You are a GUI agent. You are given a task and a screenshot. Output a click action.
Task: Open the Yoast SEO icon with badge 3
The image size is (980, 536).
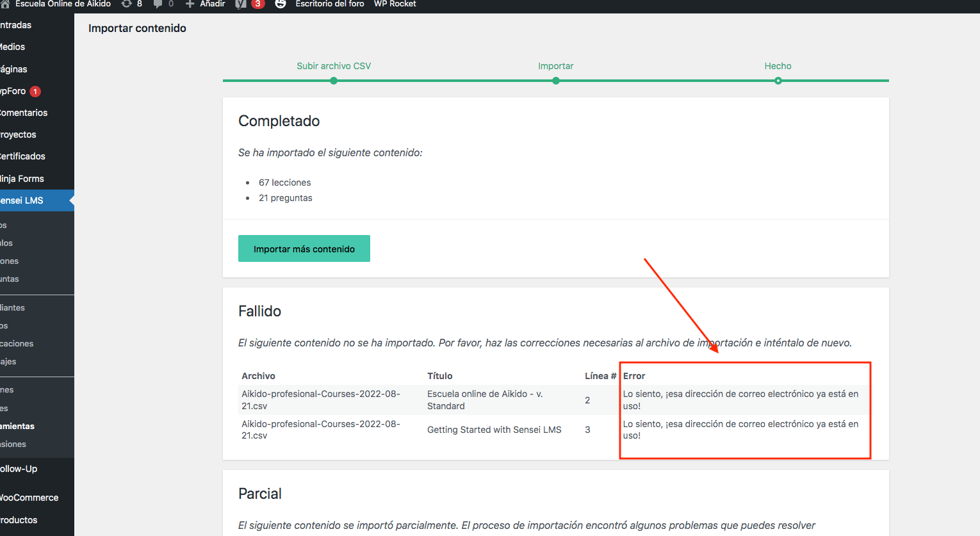[x=241, y=4]
